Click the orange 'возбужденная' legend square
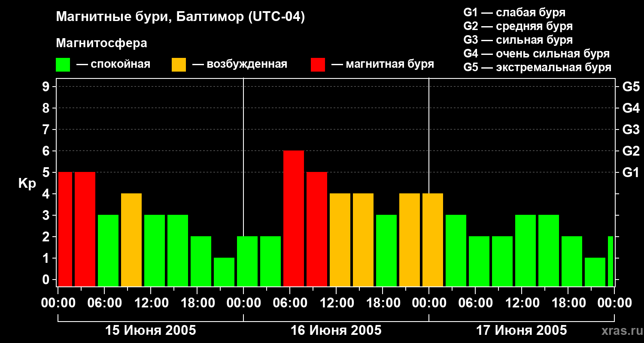 pos(179,65)
